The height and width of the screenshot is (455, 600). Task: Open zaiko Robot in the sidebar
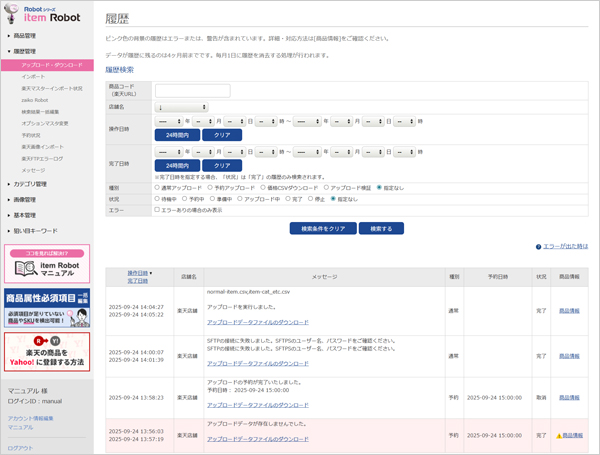(x=34, y=100)
